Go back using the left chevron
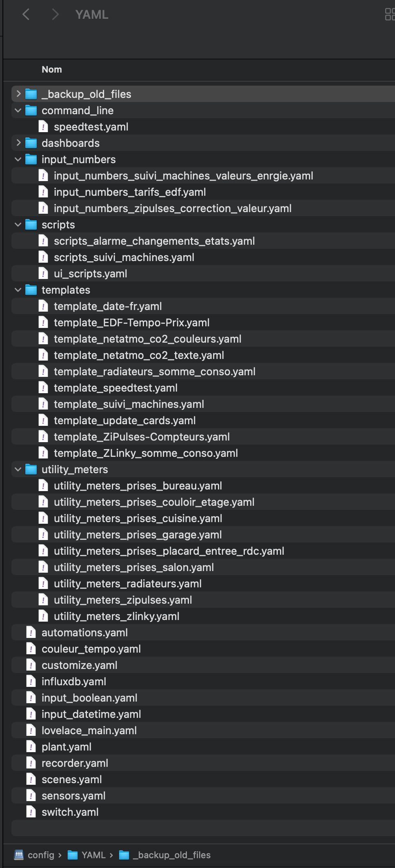 (26, 15)
